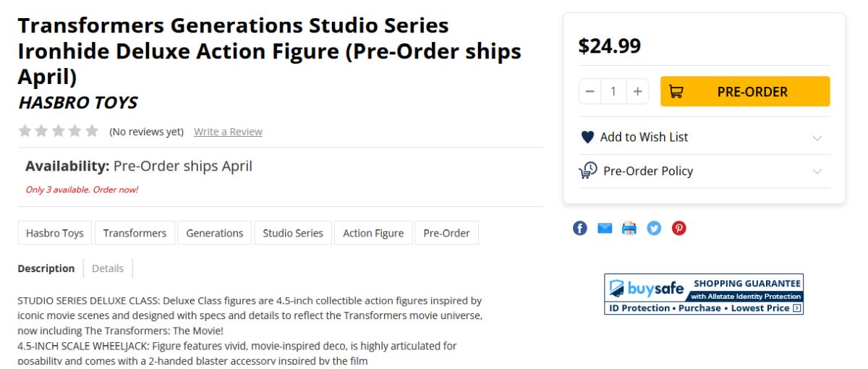This screenshot has width=868, height=369.
Task: Switch to the Details tab
Action: pyautogui.click(x=108, y=268)
